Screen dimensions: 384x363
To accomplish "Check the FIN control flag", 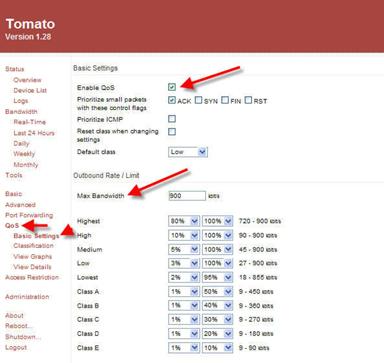I will (x=225, y=100).
